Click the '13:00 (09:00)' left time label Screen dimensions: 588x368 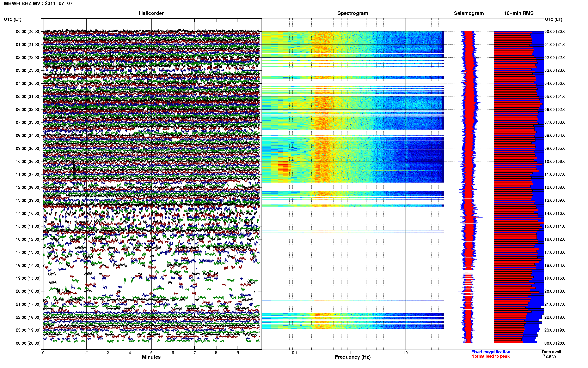click(x=28, y=200)
